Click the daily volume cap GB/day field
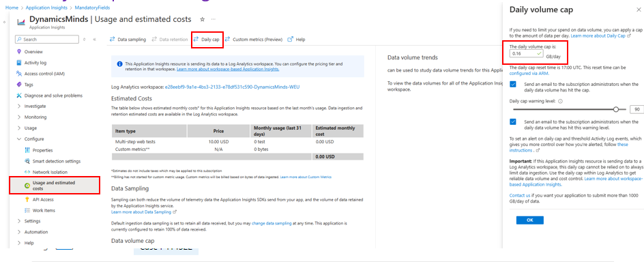Image resolution: width=644 pixels, height=262 pixels. point(526,54)
